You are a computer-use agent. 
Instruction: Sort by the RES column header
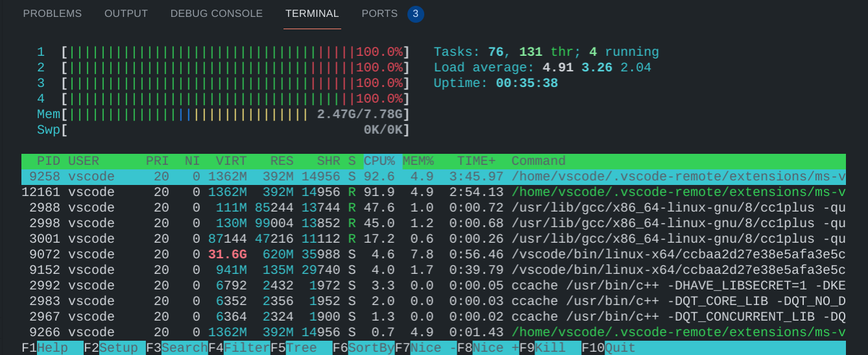(282, 161)
